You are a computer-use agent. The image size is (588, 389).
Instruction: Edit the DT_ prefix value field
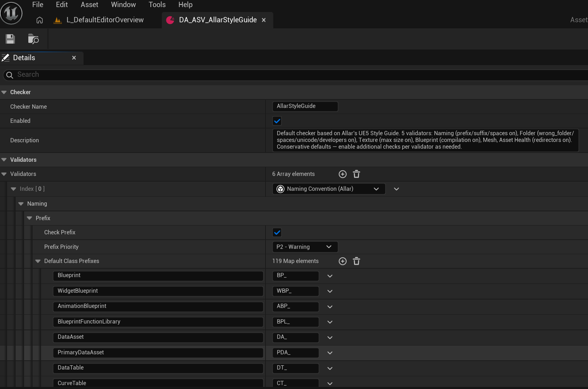coord(296,368)
